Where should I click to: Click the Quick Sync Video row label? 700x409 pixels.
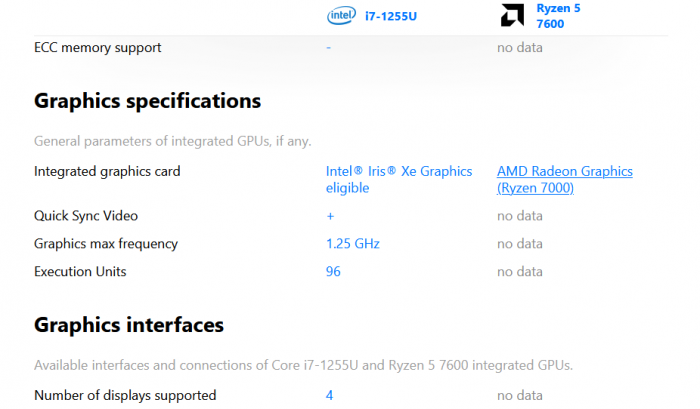point(86,215)
